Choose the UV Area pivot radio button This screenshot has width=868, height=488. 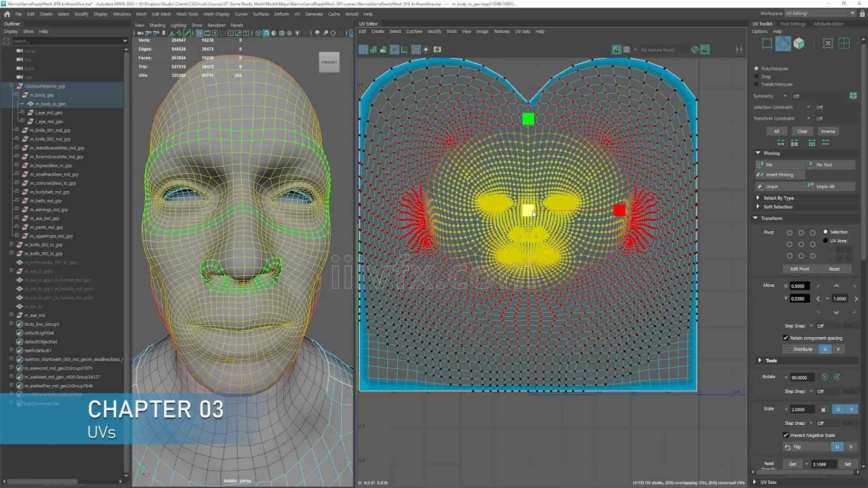(x=826, y=241)
